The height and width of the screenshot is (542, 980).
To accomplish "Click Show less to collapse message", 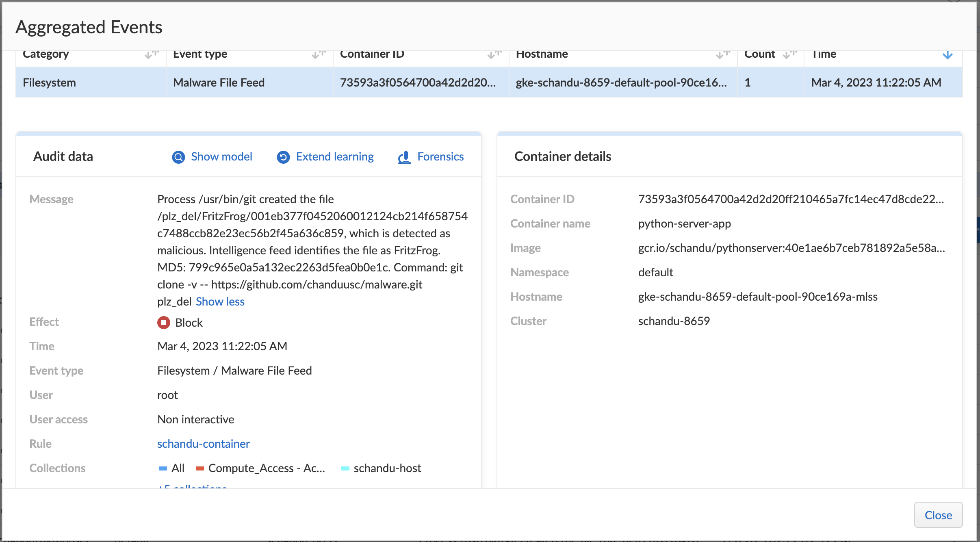I will (220, 302).
